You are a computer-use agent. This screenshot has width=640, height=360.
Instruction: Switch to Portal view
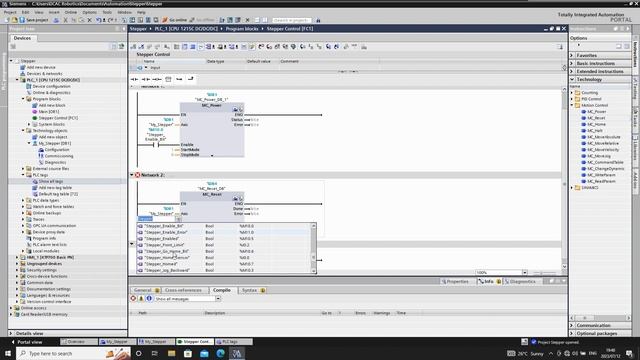click(27, 342)
